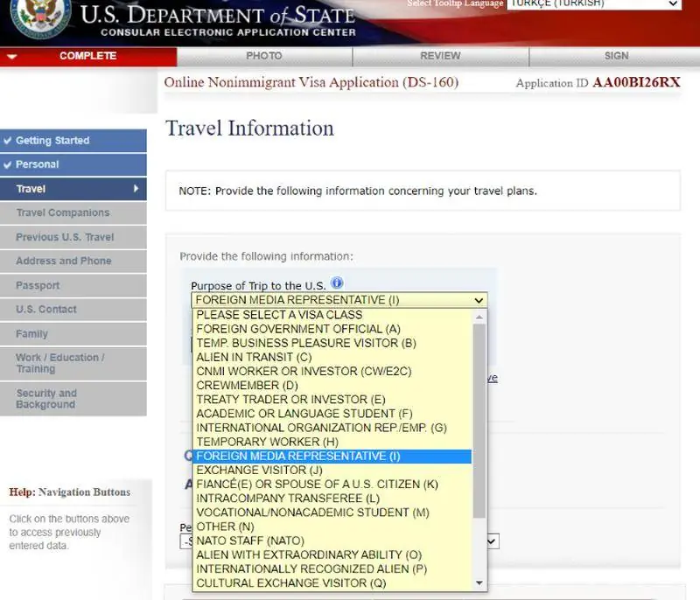This screenshot has height=600, width=700.
Task: Click the arrow icon on Travel sidebar item
Action: point(136,189)
